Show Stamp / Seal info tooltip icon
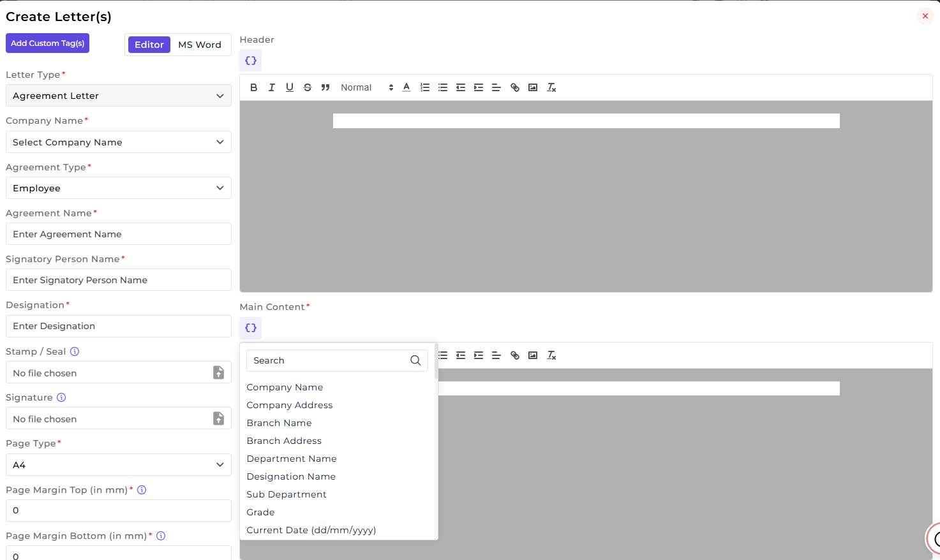This screenshot has width=940, height=560. click(x=75, y=351)
